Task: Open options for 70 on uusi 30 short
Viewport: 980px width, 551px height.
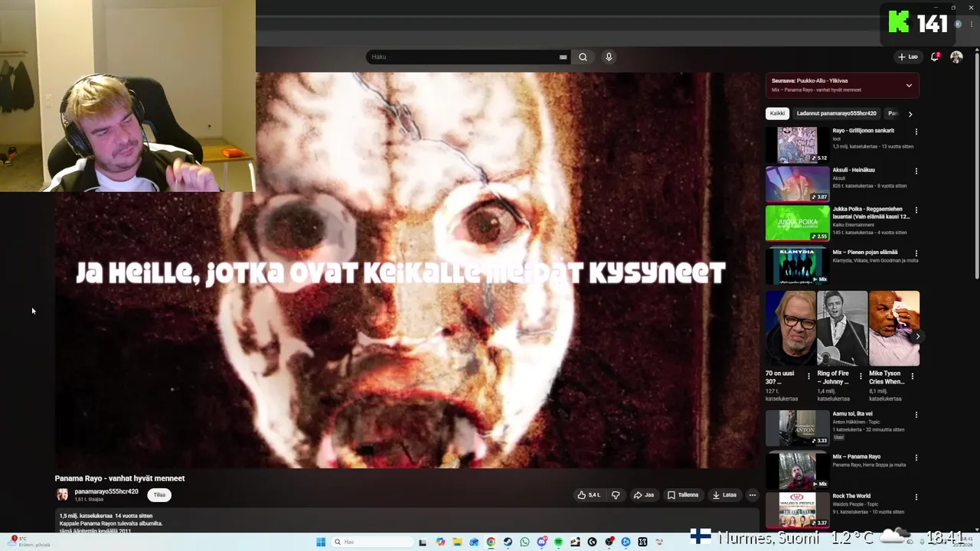Action: pos(808,376)
